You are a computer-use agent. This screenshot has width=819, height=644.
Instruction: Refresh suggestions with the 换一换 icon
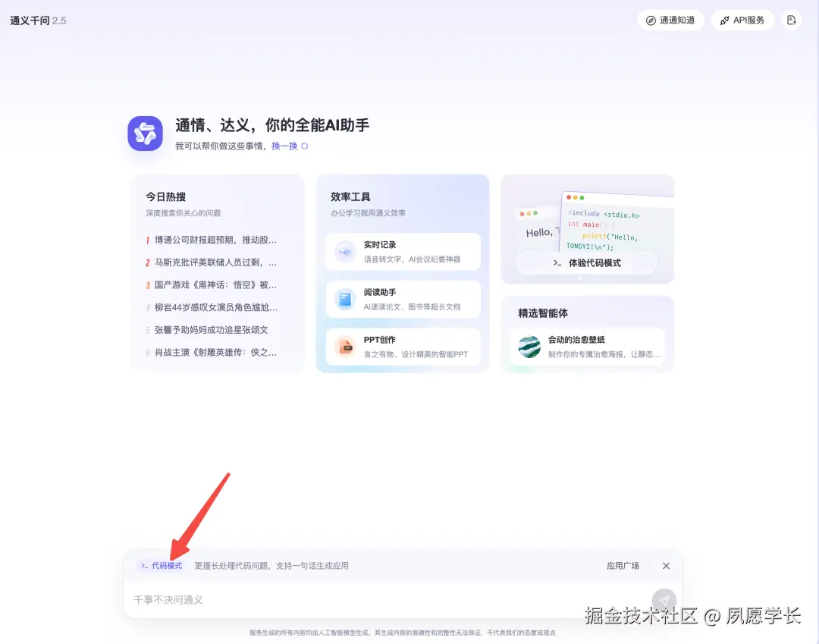coord(303,146)
